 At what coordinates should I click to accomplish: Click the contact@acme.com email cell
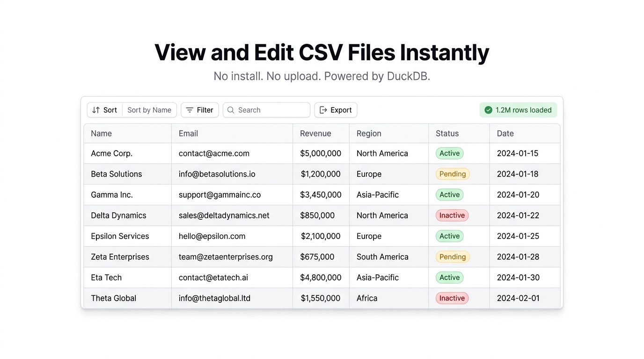pyautogui.click(x=232, y=153)
